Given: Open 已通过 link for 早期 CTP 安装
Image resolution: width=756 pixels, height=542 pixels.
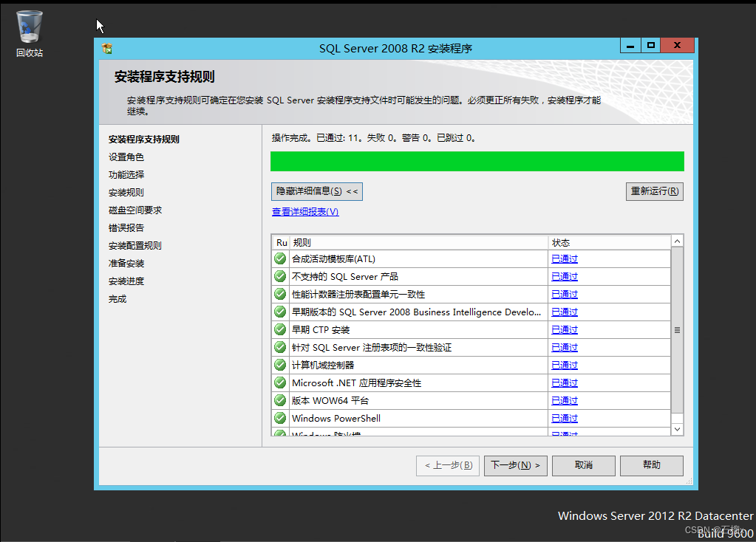Looking at the screenshot, I should click(565, 329).
